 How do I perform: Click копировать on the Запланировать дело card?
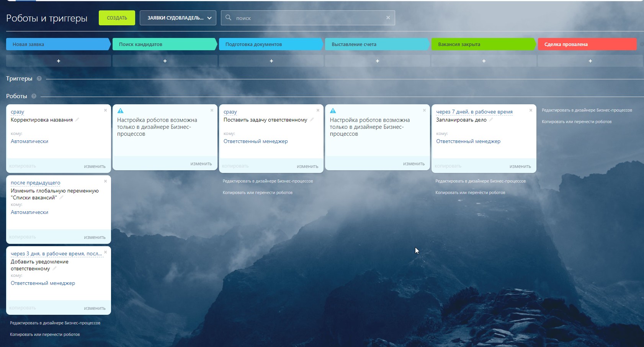pyautogui.click(x=448, y=166)
